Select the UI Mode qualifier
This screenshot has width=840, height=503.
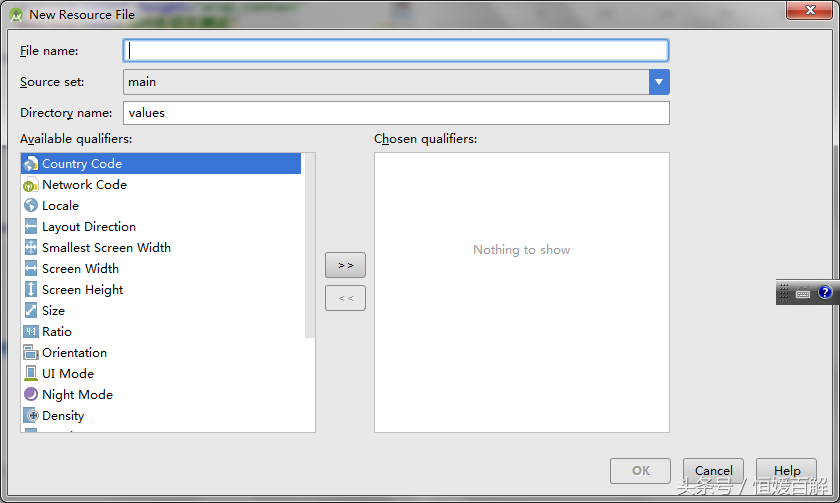tap(161, 373)
